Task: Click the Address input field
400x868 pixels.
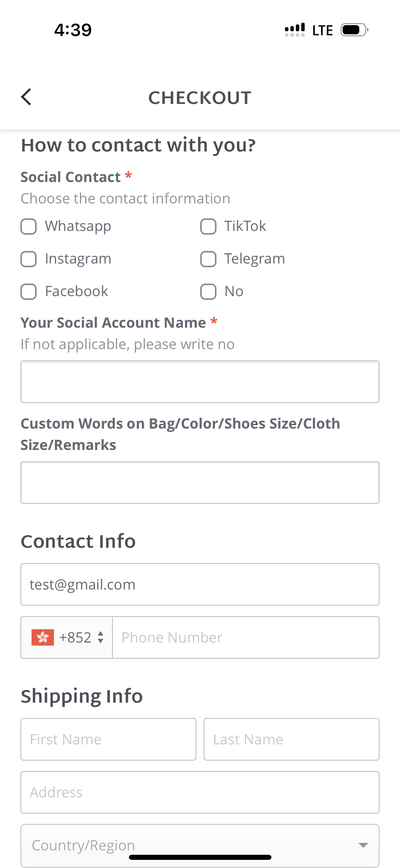Action: click(200, 792)
